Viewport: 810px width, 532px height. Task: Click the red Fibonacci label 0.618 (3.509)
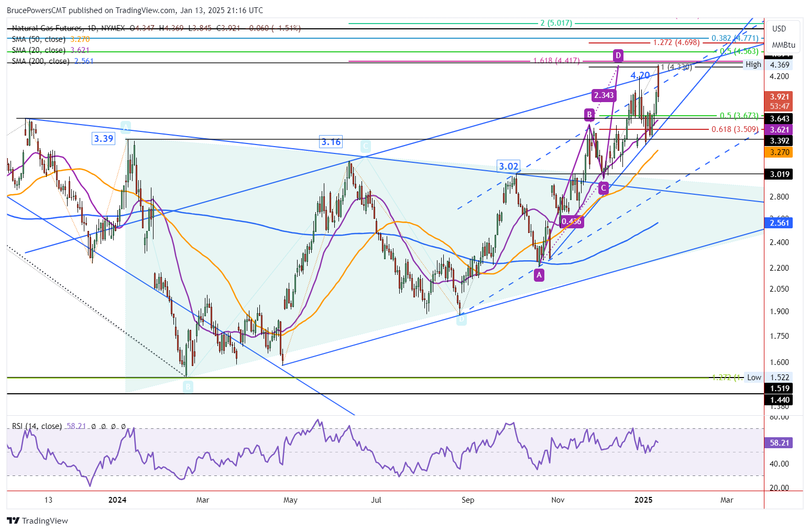click(735, 129)
